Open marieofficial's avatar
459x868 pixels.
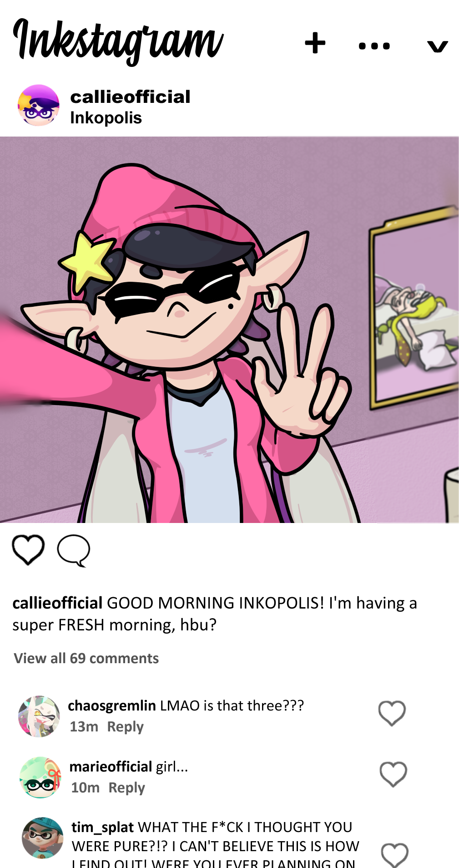coord(40,777)
